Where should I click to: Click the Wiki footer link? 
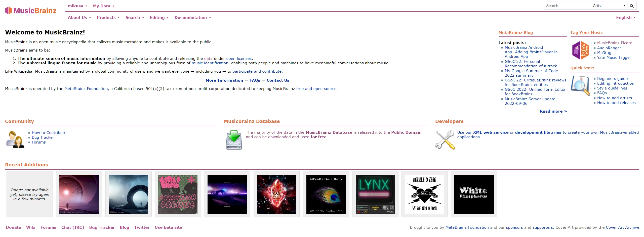click(x=31, y=227)
